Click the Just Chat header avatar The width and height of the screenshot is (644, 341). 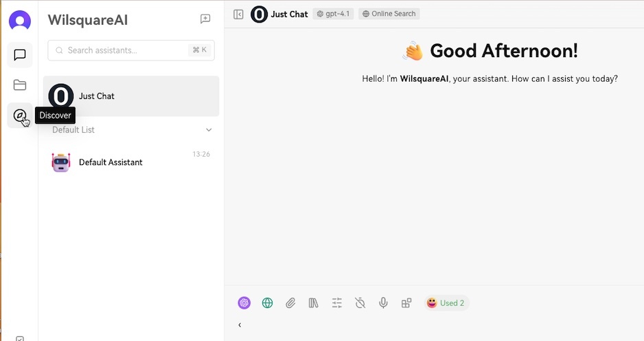click(x=259, y=14)
